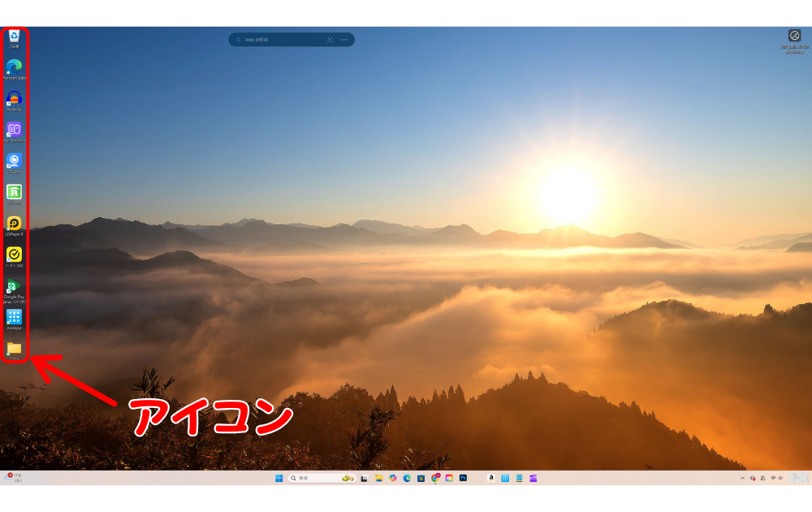Viewport: 812px width, 512px height.
Task: Select the Norton 360 desktop icon
Action: [14, 254]
